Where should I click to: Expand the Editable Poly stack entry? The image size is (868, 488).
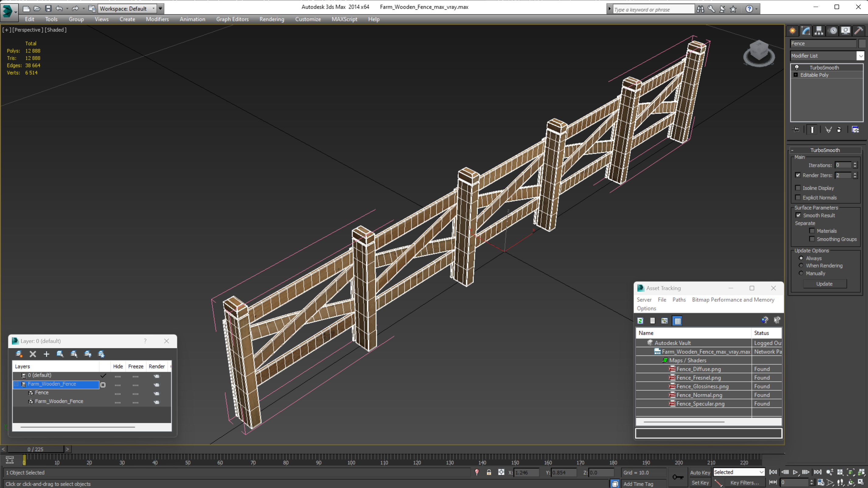point(796,75)
